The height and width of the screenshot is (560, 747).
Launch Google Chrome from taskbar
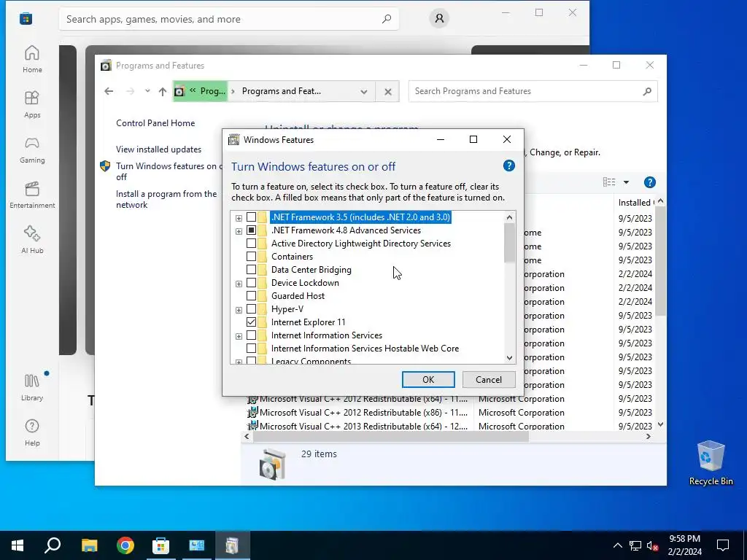[125, 545]
